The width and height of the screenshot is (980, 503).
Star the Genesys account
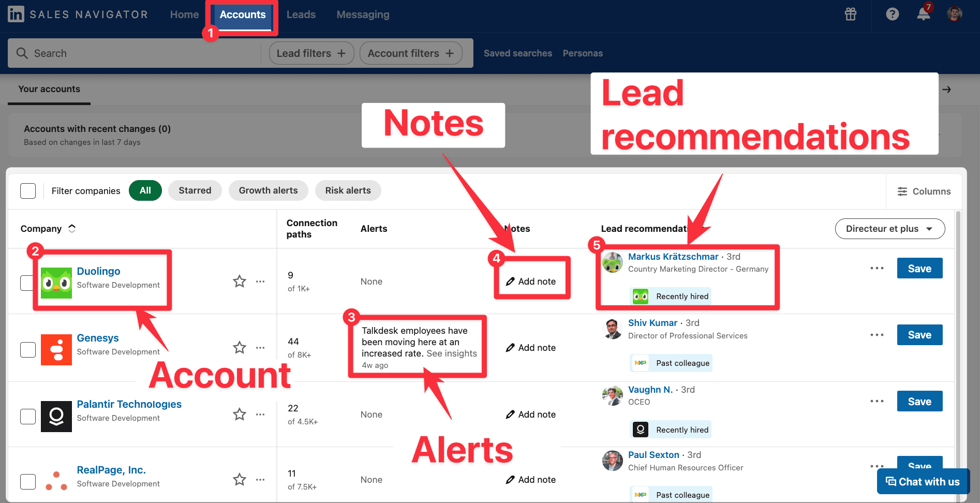(x=240, y=347)
